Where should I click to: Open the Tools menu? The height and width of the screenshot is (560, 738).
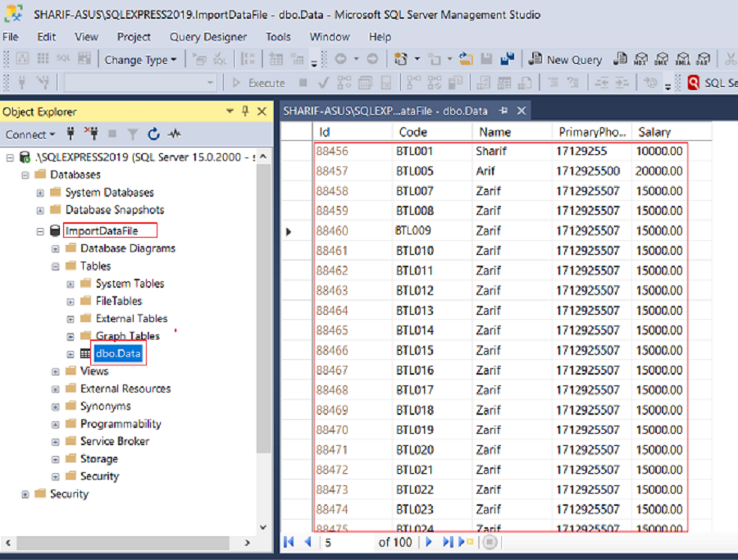(x=278, y=37)
